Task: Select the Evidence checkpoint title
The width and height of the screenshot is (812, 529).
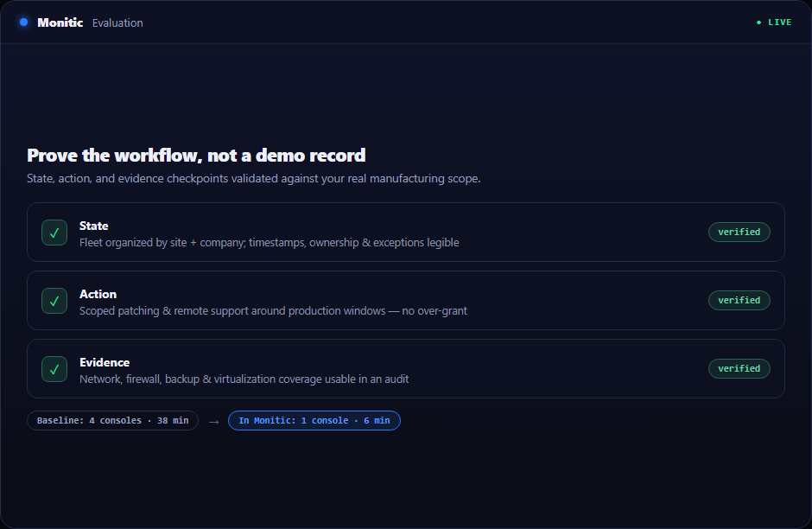Action: pos(105,363)
